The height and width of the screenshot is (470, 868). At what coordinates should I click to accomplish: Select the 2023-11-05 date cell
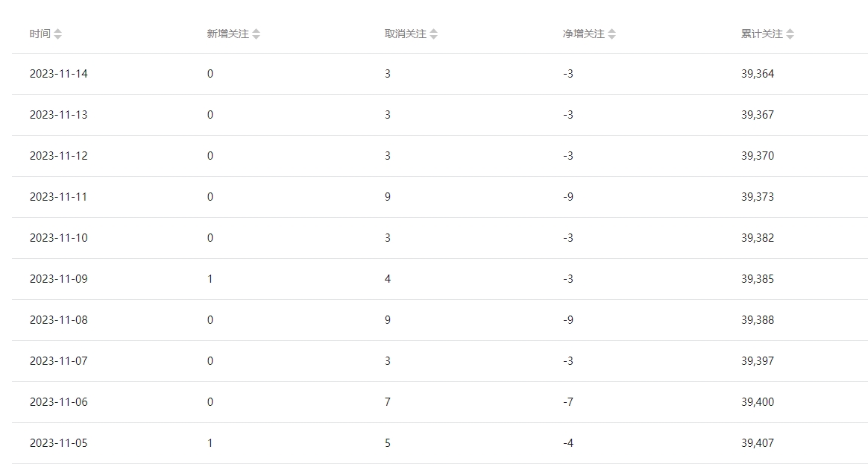59,443
